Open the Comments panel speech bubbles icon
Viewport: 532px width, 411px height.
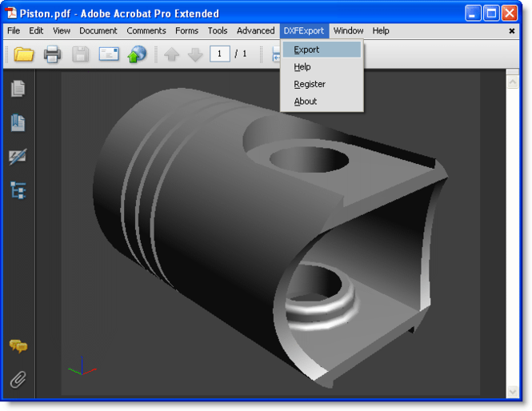[x=18, y=346]
